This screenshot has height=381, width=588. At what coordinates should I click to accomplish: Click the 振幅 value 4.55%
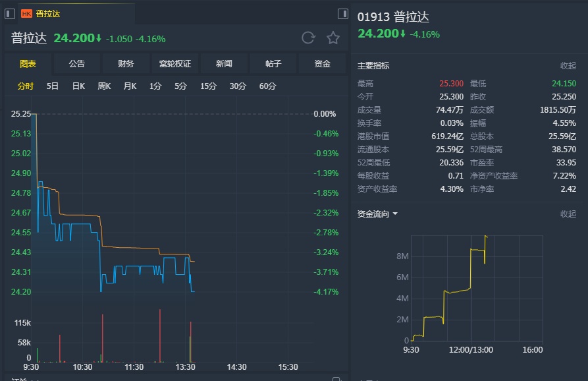pos(564,123)
